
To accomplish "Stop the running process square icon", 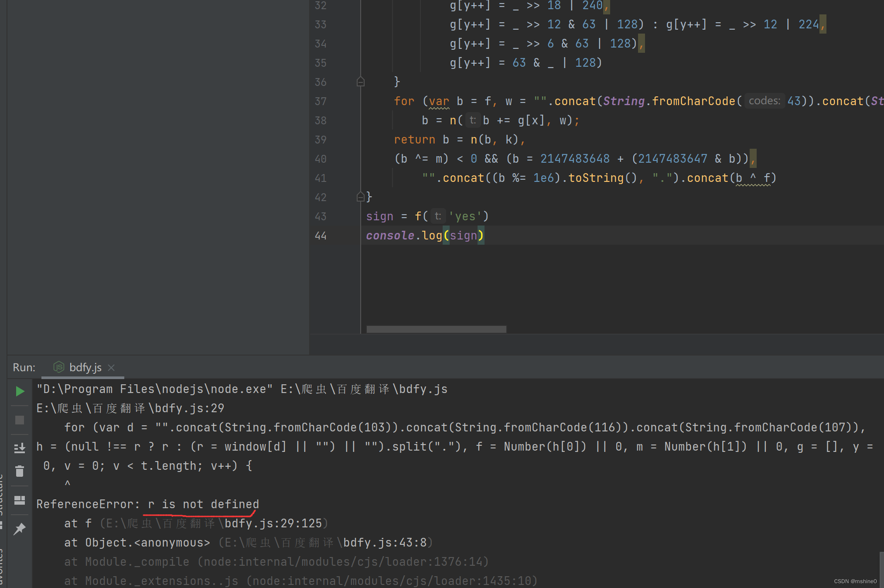I will [20, 420].
